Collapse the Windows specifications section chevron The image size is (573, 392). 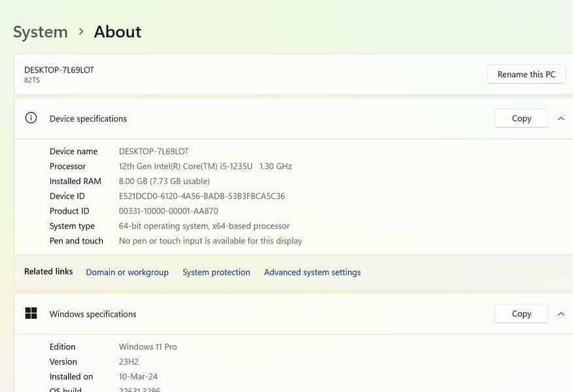561,314
